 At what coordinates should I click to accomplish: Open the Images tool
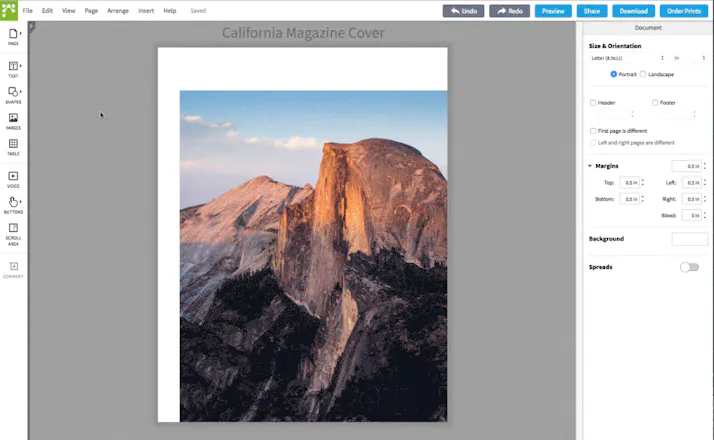(x=13, y=121)
